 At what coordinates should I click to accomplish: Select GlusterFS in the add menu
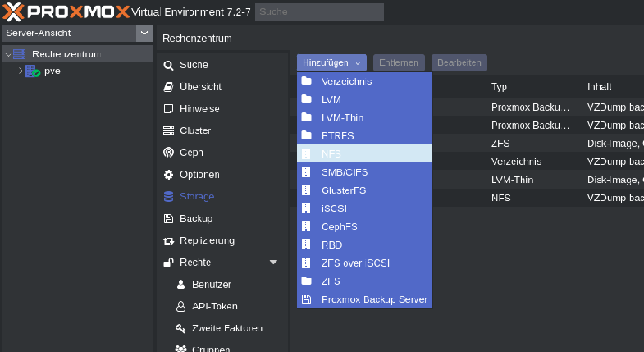[x=364, y=190]
